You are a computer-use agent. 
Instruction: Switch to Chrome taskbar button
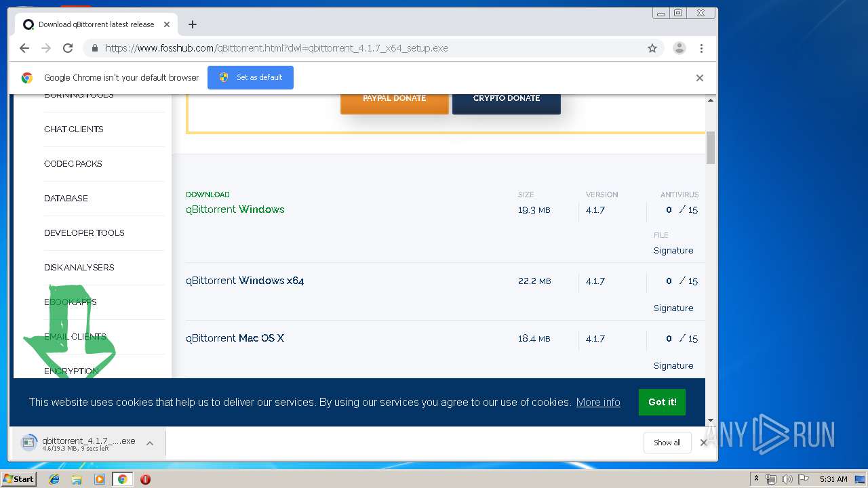click(122, 479)
